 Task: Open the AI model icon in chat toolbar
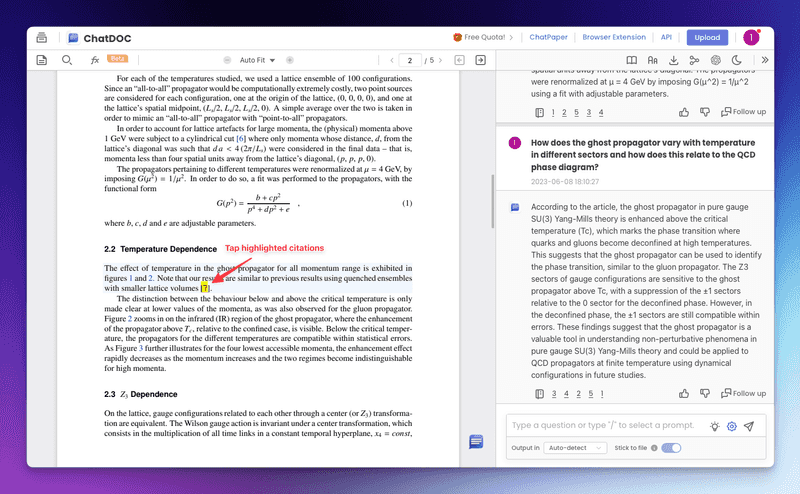[x=716, y=60]
